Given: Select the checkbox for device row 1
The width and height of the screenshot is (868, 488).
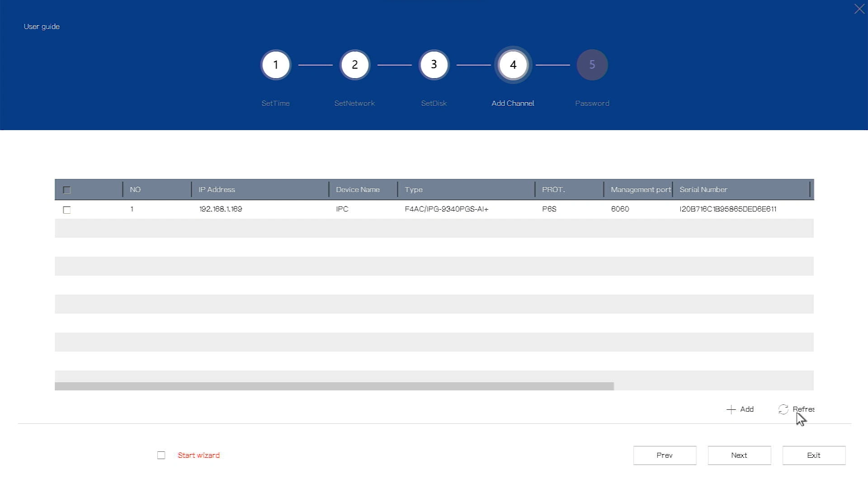Looking at the screenshot, I should (x=67, y=210).
